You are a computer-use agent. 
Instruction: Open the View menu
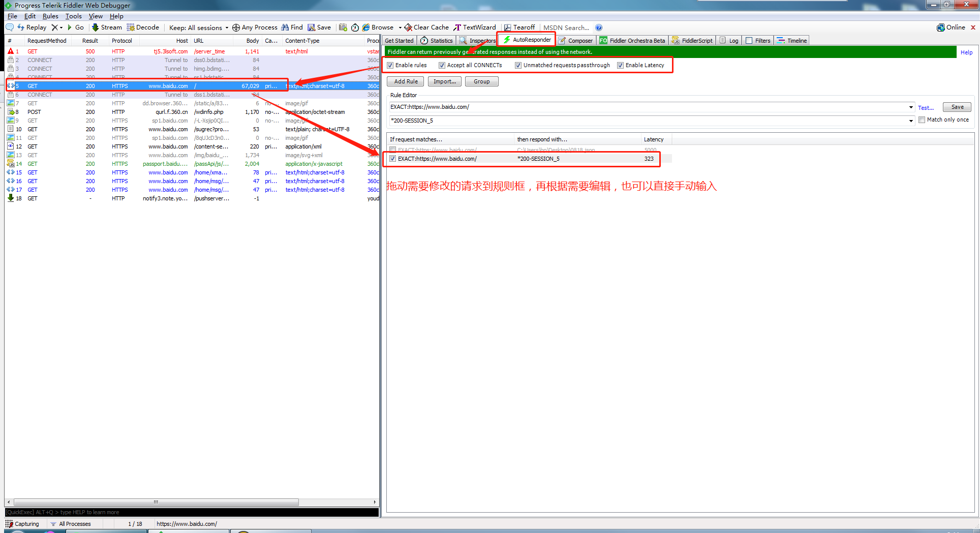coord(96,16)
